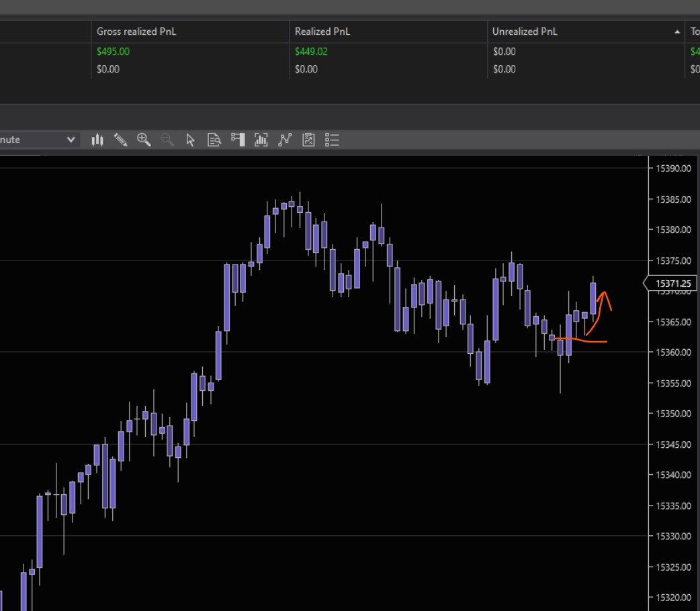Open the data box icon
The image size is (700, 611).
click(214, 140)
